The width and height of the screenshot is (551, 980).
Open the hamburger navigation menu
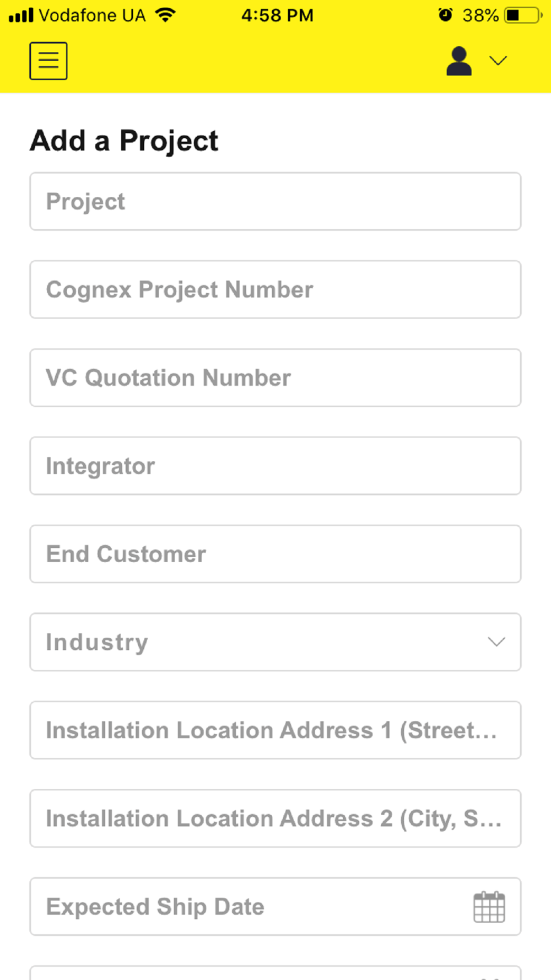tap(48, 61)
